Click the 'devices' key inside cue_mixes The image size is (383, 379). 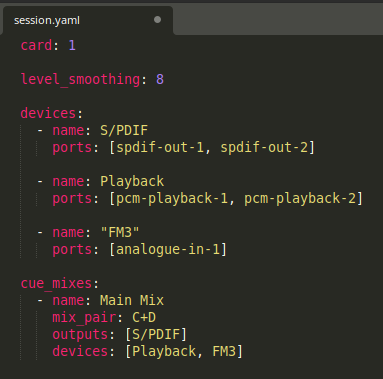(x=80, y=351)
